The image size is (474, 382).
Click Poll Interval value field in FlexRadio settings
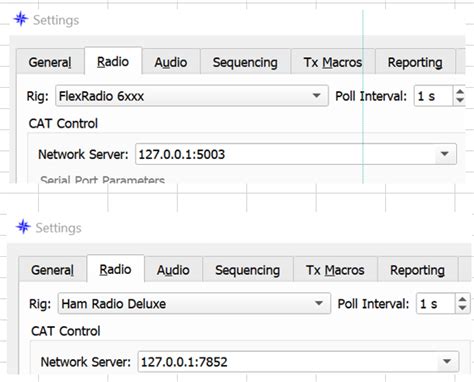pos(433,96)
